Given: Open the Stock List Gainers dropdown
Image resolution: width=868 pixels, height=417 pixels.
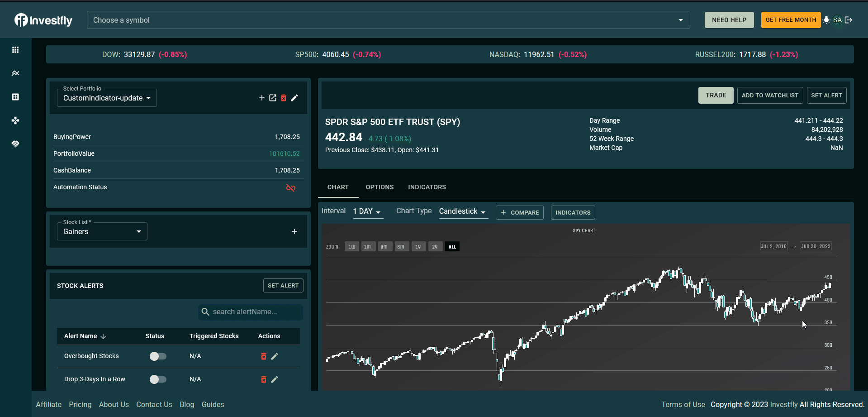Looking at the screenshot, I should tap(102, 231).
